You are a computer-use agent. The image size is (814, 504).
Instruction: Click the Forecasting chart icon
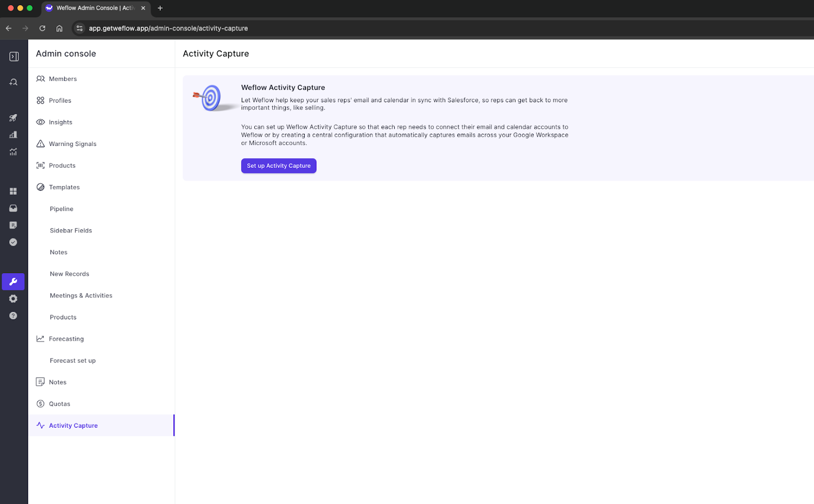coord(41,339)
